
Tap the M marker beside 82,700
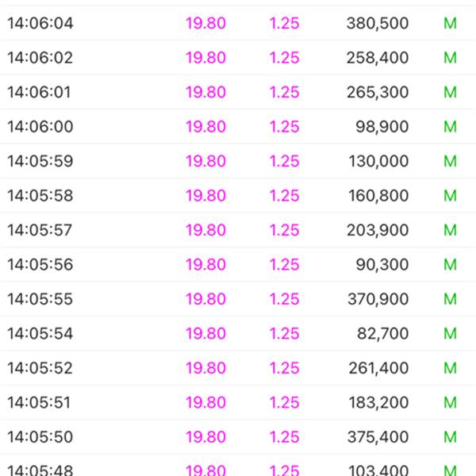(x=450, y=333)
